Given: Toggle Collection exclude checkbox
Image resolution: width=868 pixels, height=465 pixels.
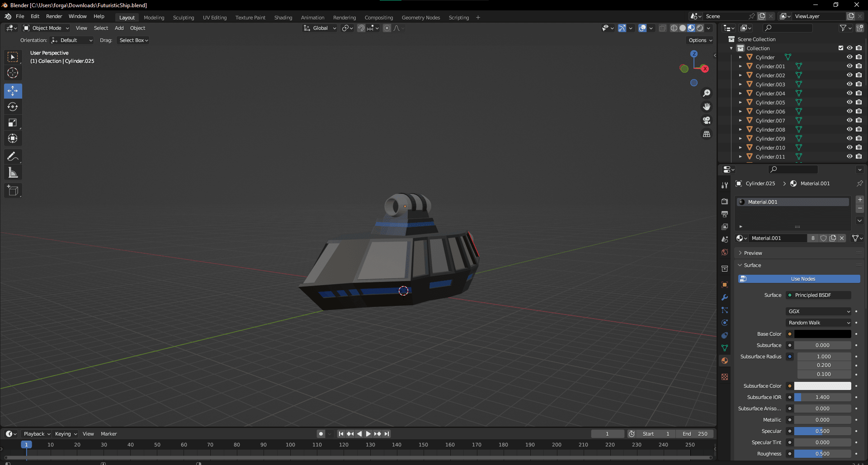Looking at the screenshot, I should [x=841, y=48].
